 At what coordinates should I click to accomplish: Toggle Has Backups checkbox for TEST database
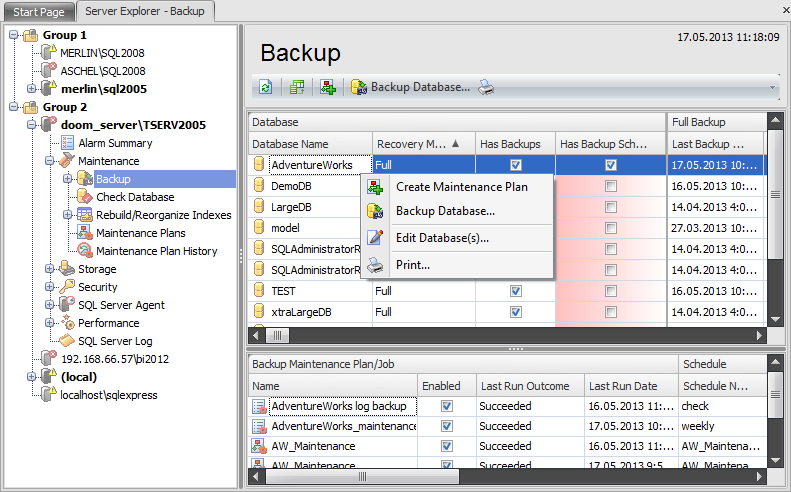[516, 291]
